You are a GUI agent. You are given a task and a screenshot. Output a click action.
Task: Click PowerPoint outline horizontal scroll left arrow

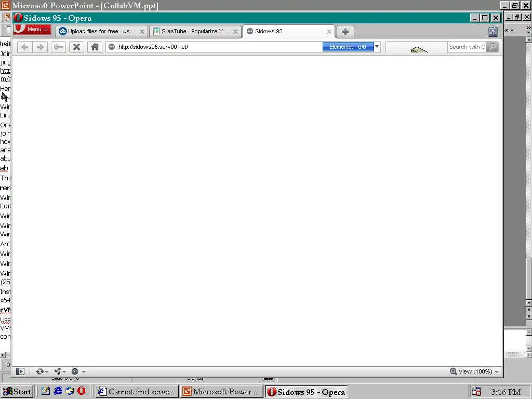pos(3,355)
